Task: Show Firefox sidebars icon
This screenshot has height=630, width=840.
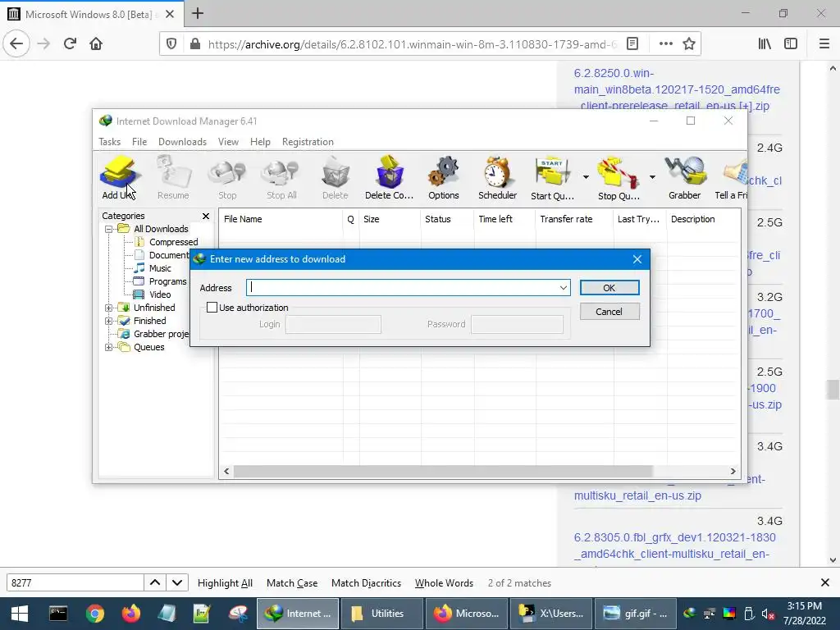Action: pyautogui.click(x=791, y=44)
